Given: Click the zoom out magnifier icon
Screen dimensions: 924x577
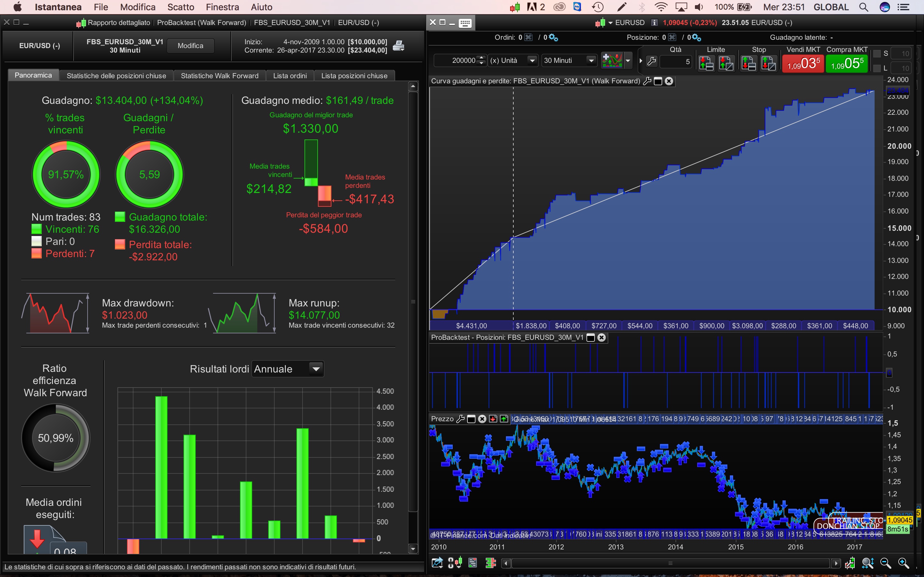Looking at the screenshot, I should pyautogui.click(x=886, y=563).
